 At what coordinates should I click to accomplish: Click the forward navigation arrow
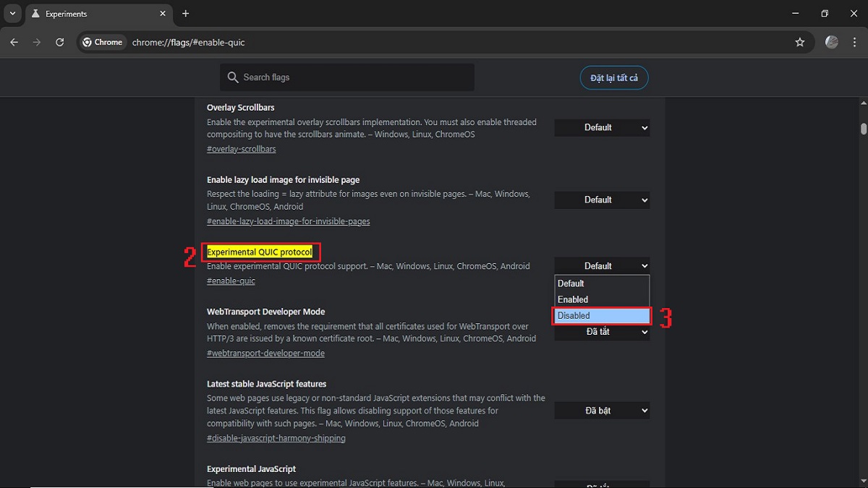37,43
